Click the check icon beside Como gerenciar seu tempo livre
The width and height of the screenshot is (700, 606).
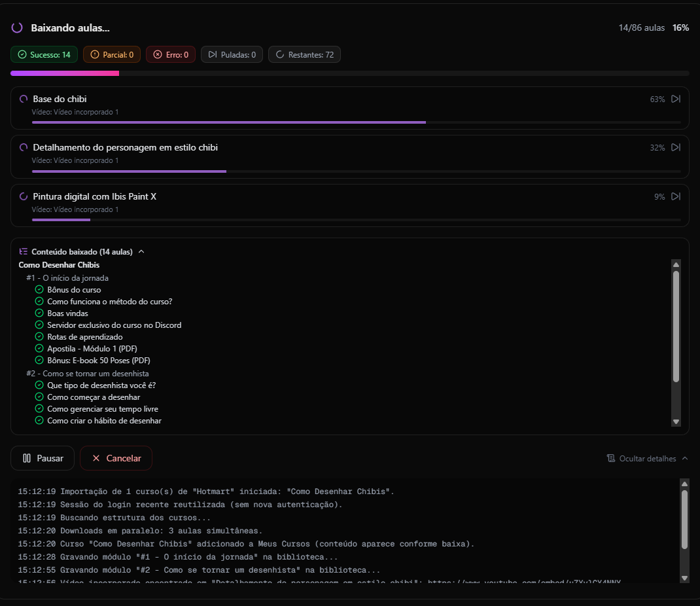pos(39,408)
